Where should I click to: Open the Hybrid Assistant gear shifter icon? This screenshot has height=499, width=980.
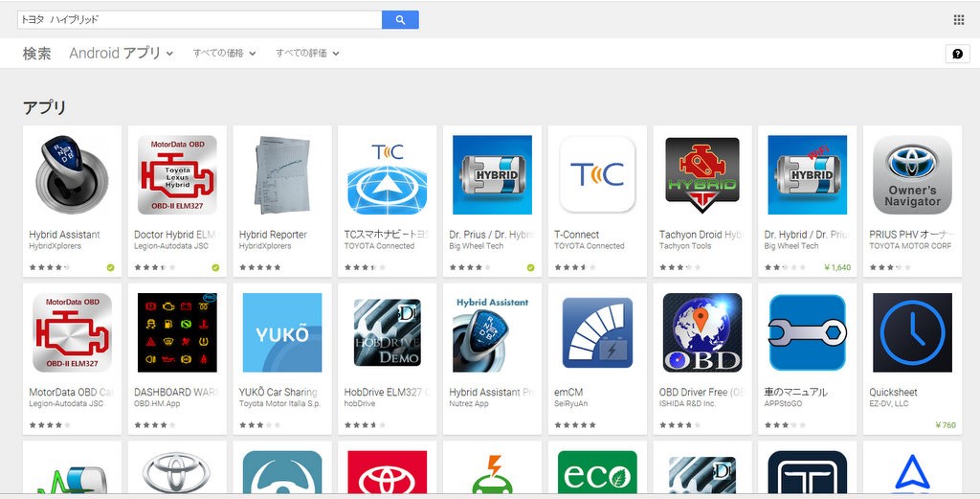(x=72, y=175)
